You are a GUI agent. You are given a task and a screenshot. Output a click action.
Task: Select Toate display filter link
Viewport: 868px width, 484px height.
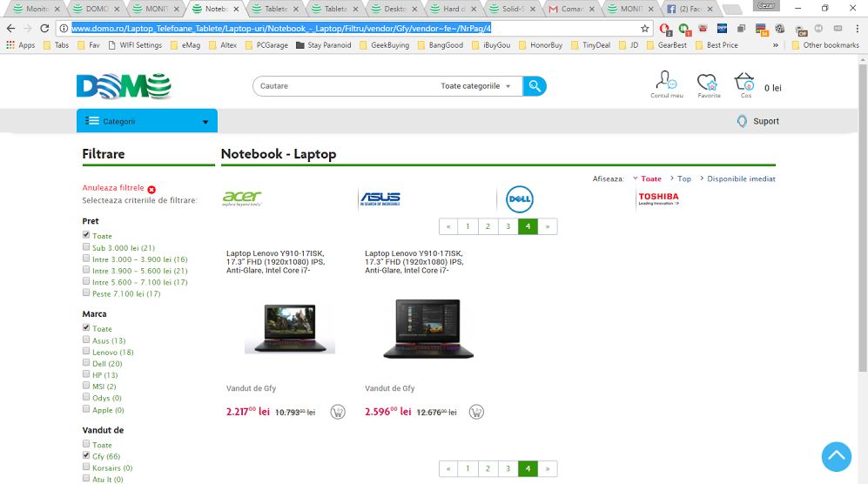tap(651, 178)
